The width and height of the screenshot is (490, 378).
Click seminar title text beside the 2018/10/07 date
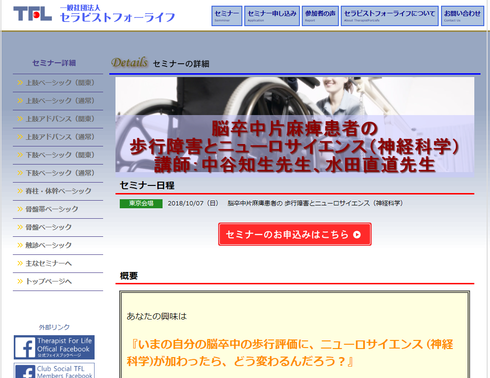[x=315, y=203]
